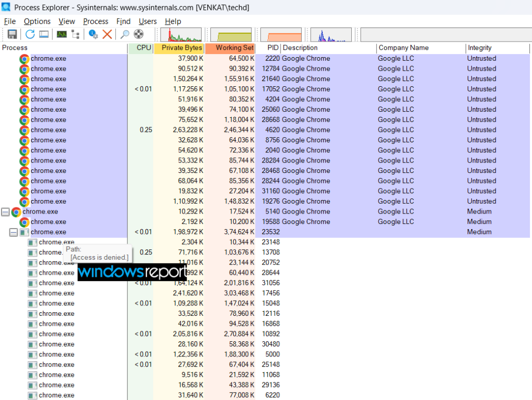This screenshot has height=400, width=532.
Task: Open the System Information graph icon
Action: coord(61,34)
